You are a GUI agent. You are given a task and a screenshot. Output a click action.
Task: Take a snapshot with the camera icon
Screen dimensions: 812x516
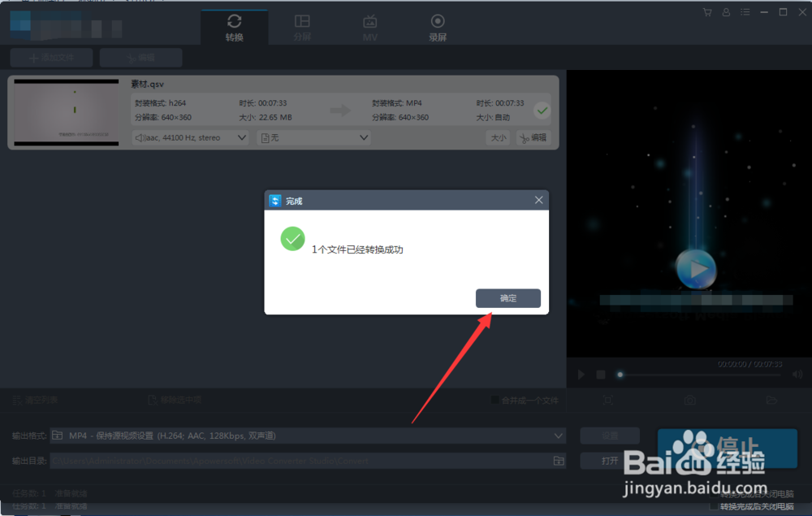689,400
